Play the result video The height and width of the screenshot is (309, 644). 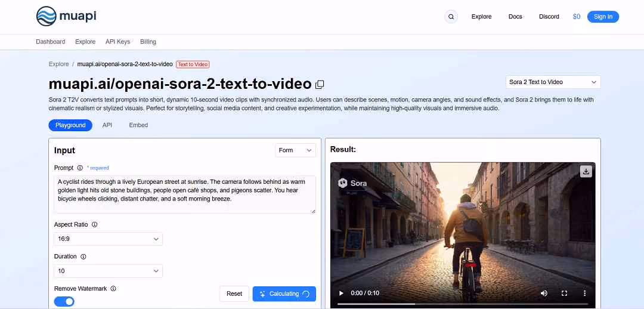[341, 293]
